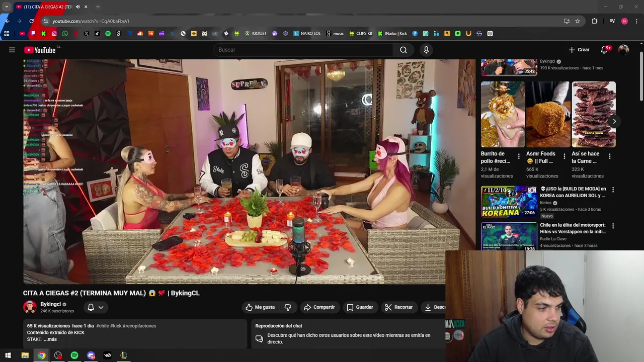Viewport: 644px width, 362px height.
Task: Switch to the CITA A CIEGAS #2 tab
Action: coord(48,7)
